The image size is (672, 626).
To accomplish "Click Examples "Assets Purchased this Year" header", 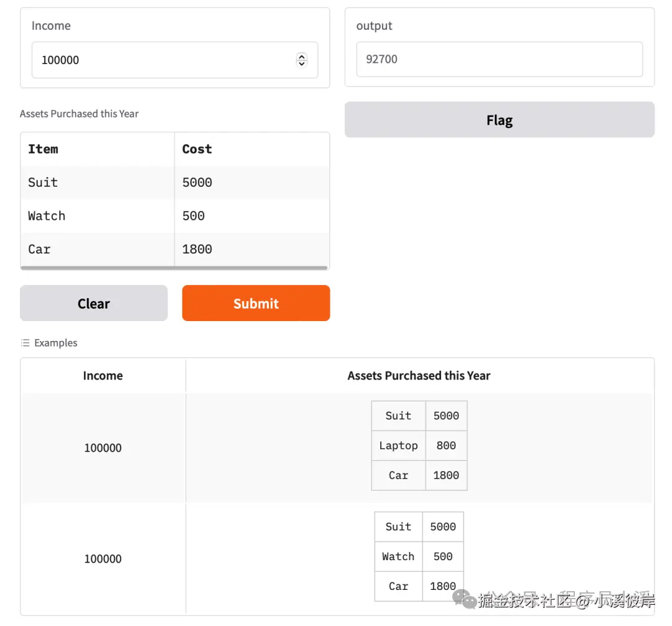I will [x=419, y=376].
